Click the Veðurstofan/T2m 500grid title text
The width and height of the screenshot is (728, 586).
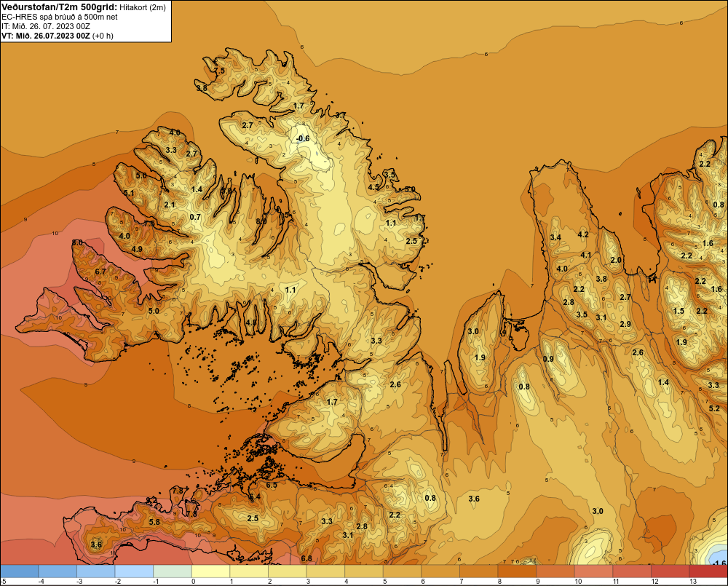click(60, 7)
